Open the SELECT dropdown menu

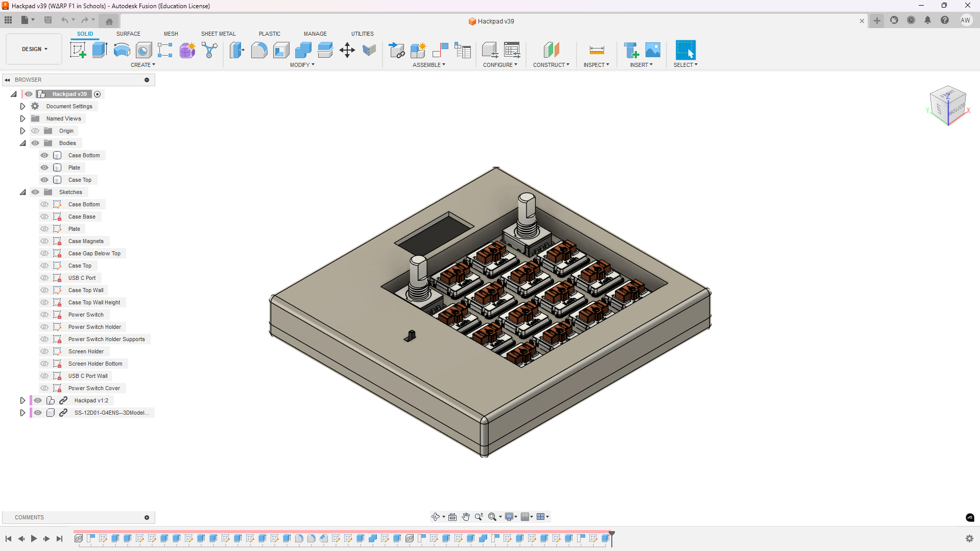pyautogui.click(x=685, y=64)
